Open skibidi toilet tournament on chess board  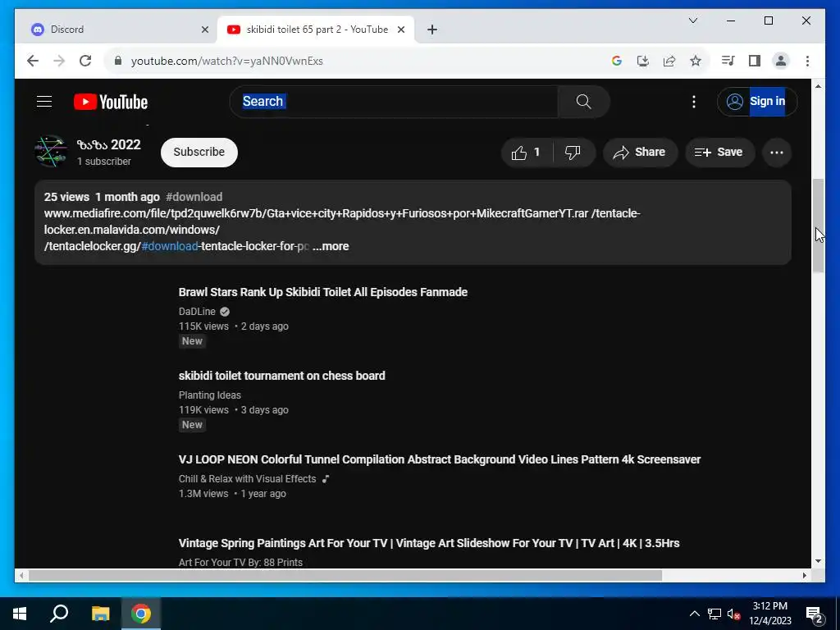pyautogui.click(x=282, y=376)
